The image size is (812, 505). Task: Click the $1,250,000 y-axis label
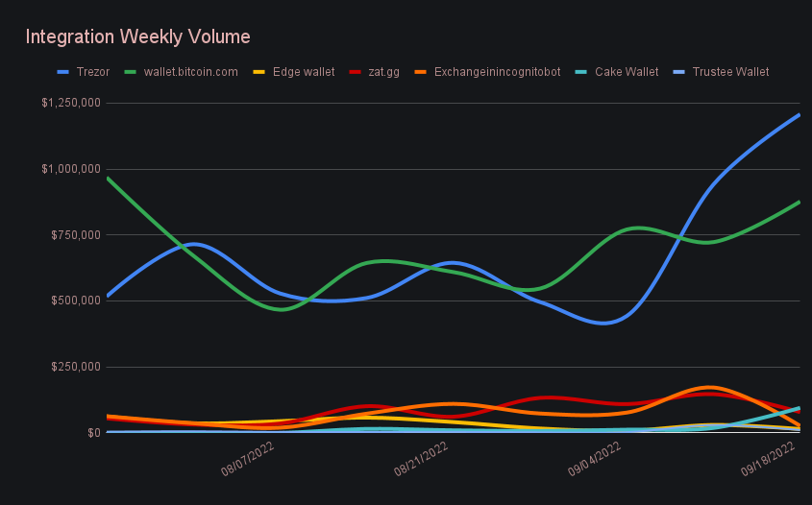(70, 103)
